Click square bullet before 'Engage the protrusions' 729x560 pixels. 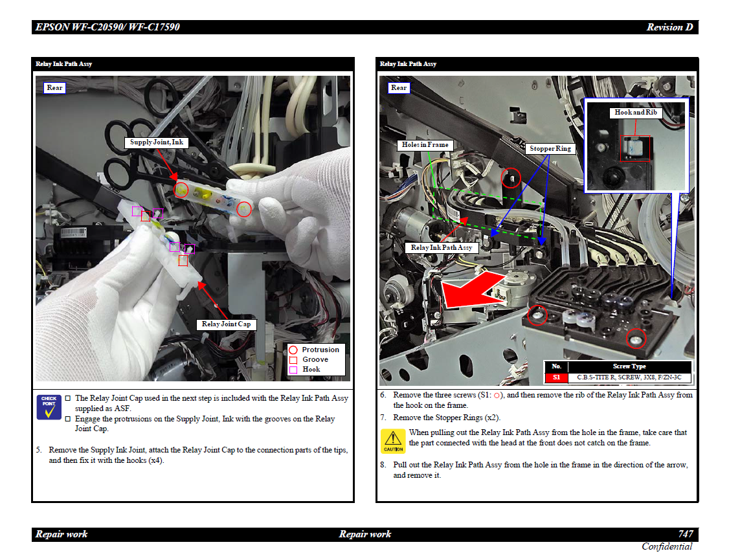click(x=68, y=419)
